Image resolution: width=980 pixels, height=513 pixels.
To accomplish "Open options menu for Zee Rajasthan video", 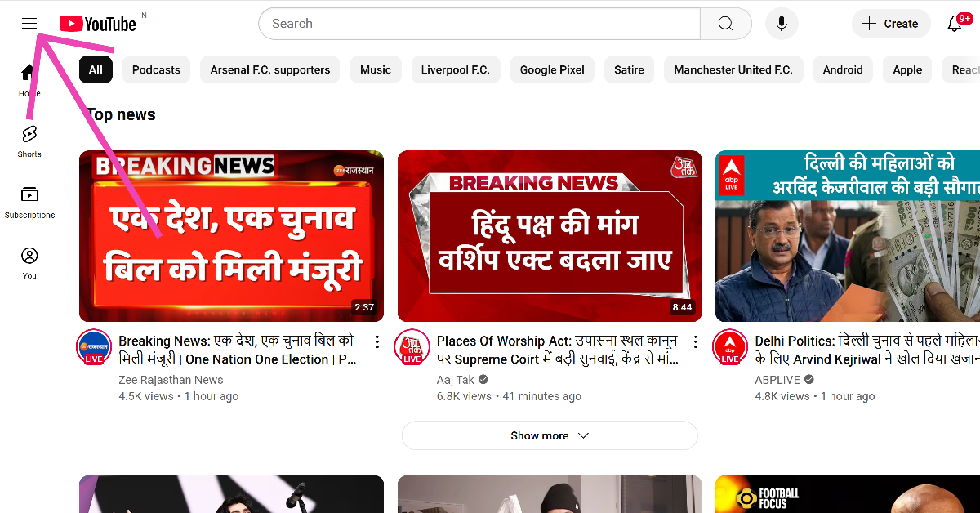I will 377,341.
